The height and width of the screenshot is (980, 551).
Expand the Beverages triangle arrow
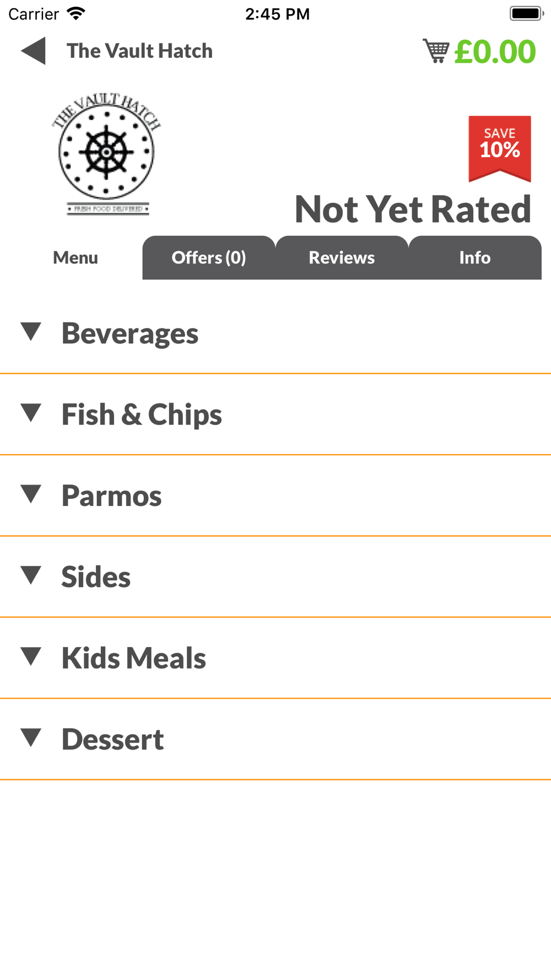(x=31, y=332)
